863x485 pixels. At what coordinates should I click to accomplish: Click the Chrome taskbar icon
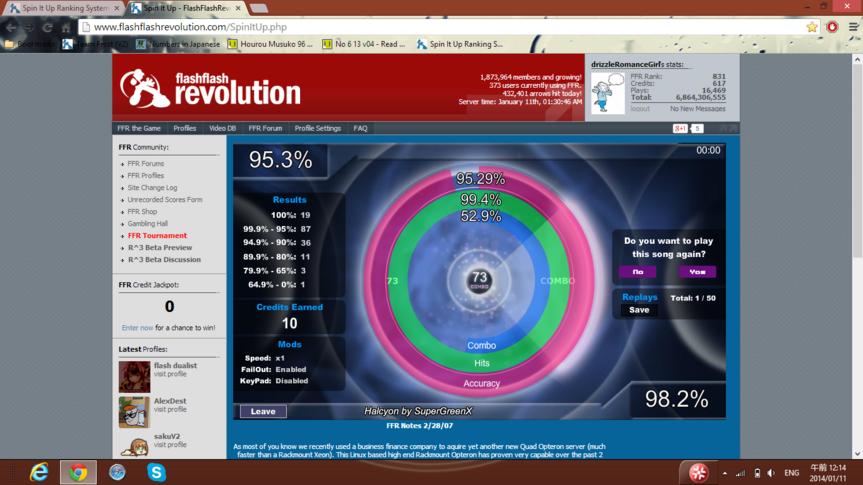(x=78, y=472)
